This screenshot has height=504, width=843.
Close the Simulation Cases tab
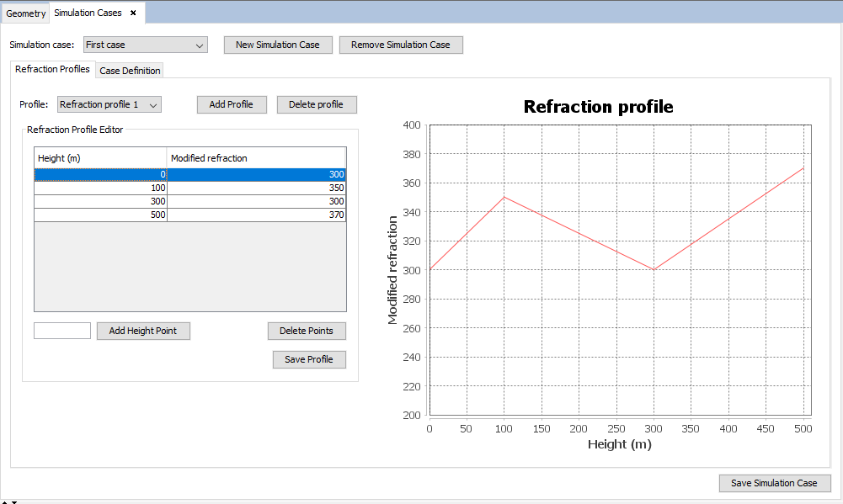pos(133,13)
